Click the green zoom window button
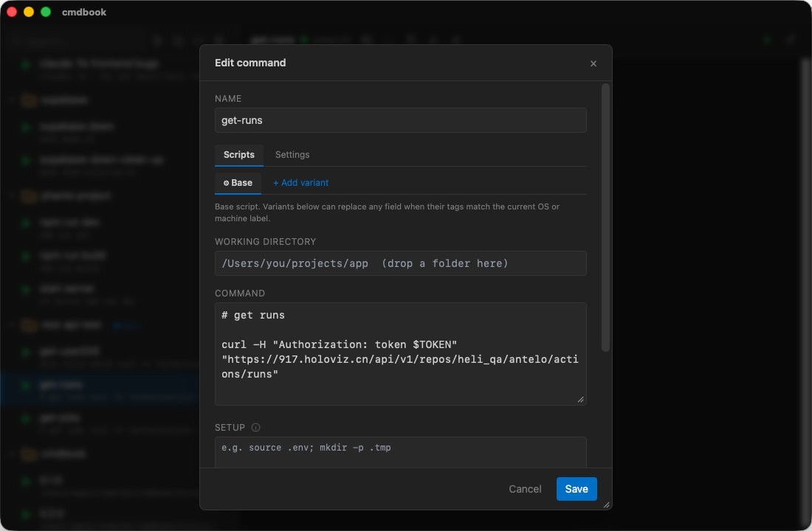This screenshot has width=812, height=531. (46, 12)
